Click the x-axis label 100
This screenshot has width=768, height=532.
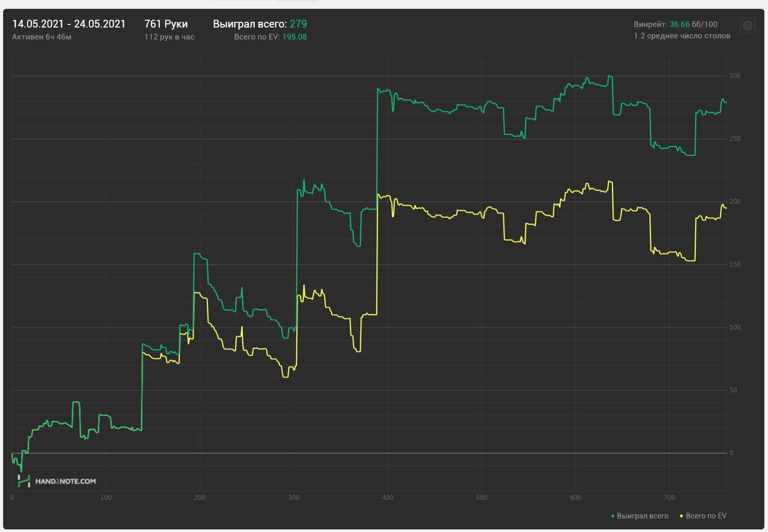click(x=106, y=498)
